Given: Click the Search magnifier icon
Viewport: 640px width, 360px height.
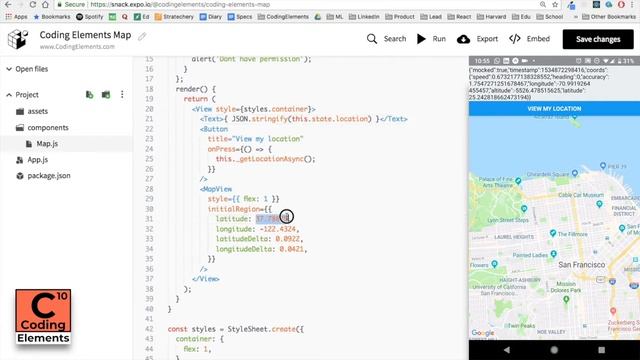Looking at the screenshot, I should coord(371,39).
